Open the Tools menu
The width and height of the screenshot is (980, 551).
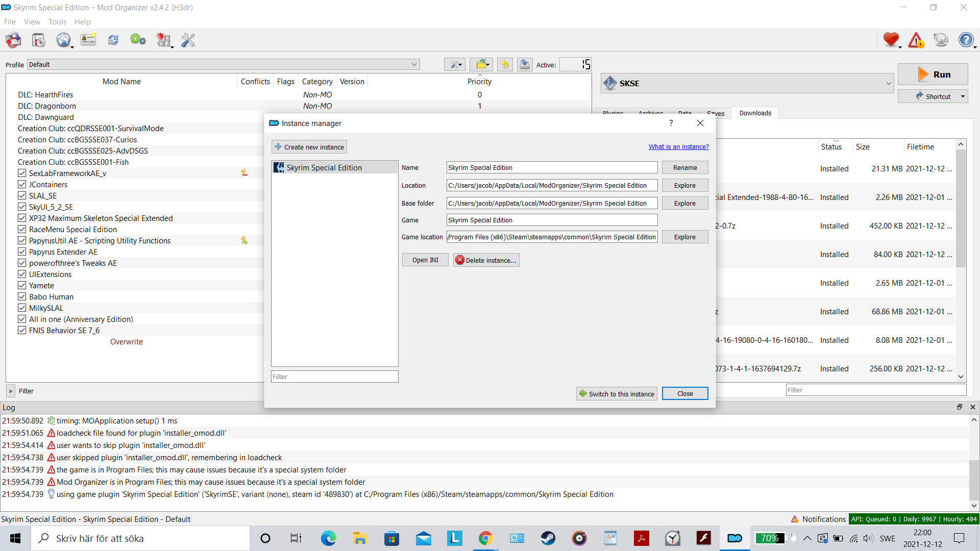point(57,21)
